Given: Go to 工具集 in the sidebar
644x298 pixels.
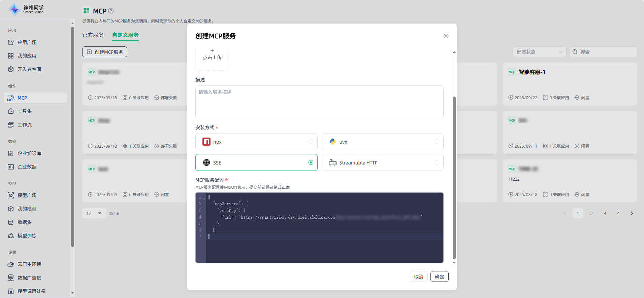Looking at the screenshot, I should 24,111.
